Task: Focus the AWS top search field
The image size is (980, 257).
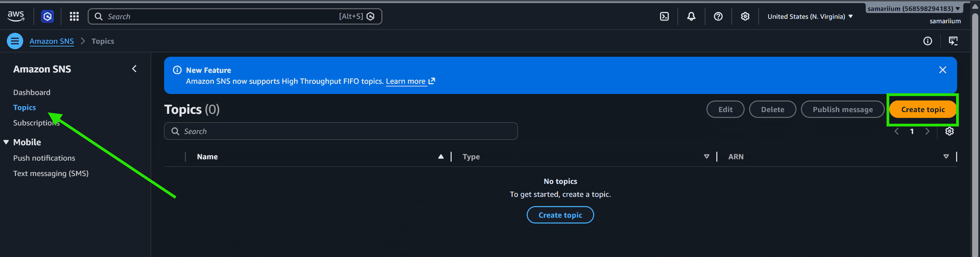Action: point(235,16)
